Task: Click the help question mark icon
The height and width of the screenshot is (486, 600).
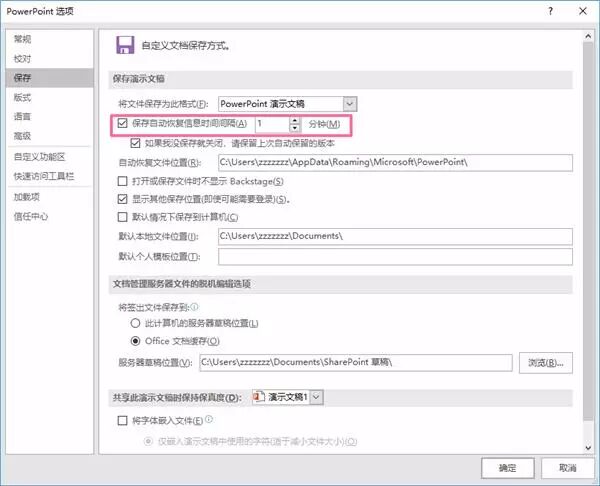Action: coord(550,11)
